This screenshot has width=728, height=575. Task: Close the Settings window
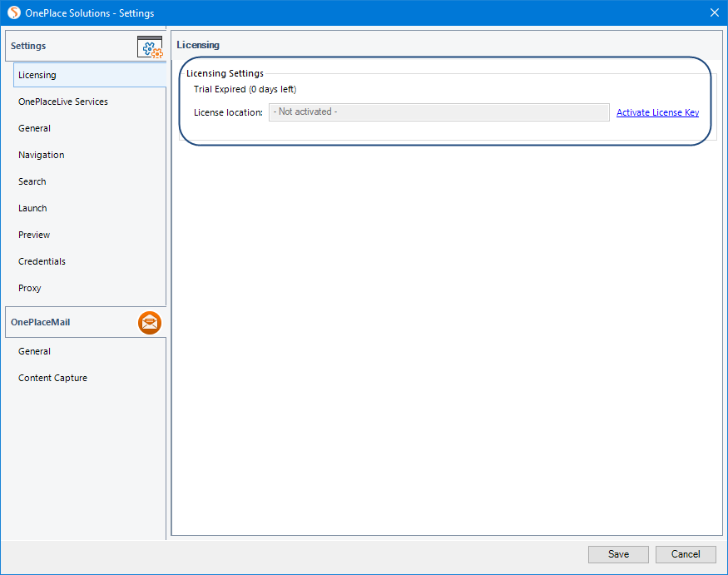pos(713,13)
